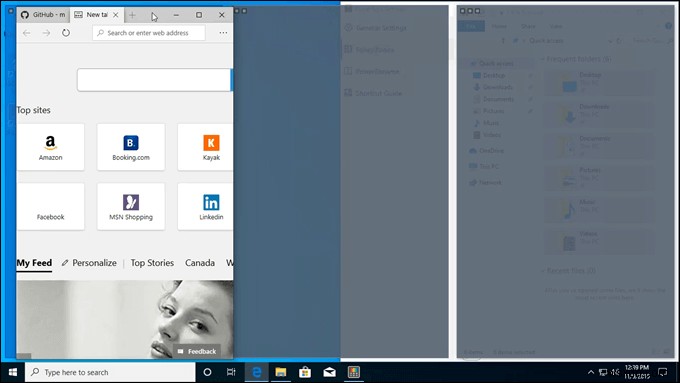Open the Music frequent folder tile
Image resolution: width=680 pixels, height=383 pixels.
coord(598,210)
